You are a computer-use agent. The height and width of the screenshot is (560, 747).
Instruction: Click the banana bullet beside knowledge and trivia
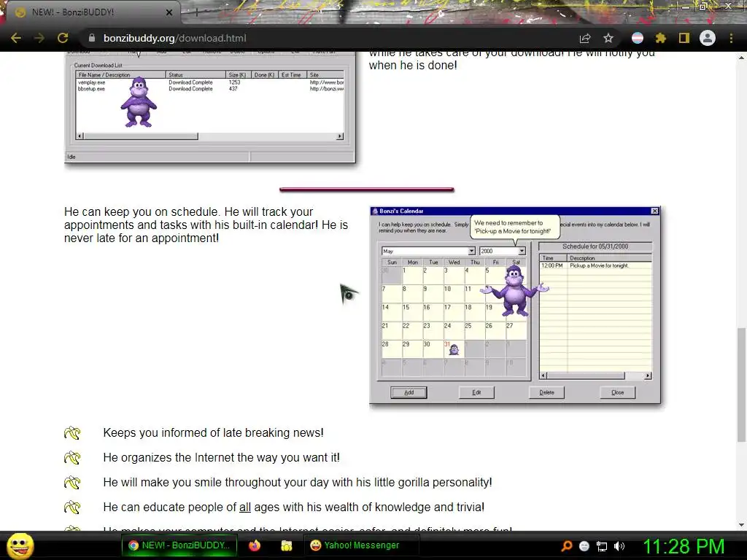72,507
